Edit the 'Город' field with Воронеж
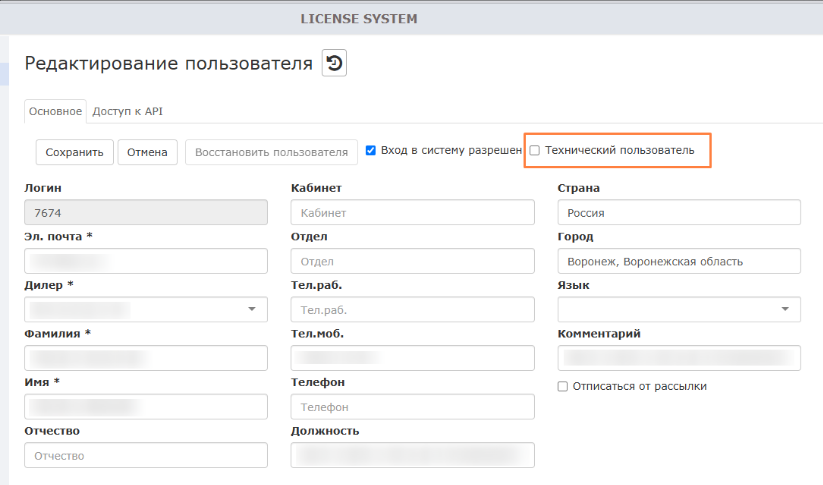823x485 pixels. tap(679, 261)
